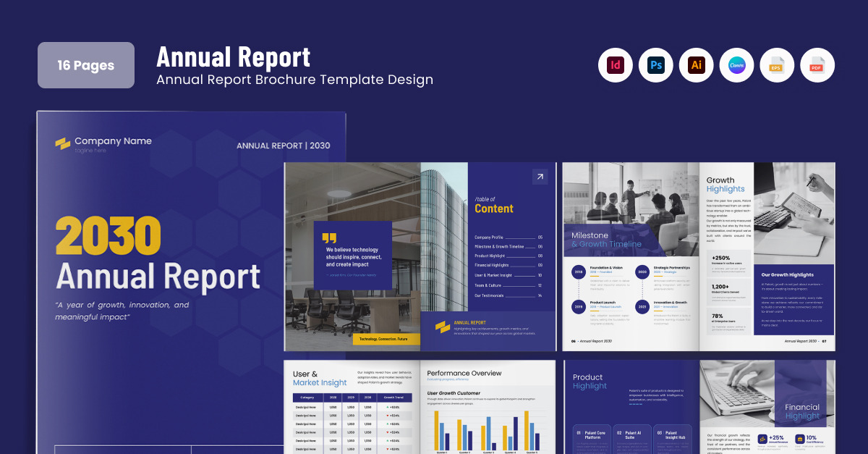Click the Photoshop format icon
Viewport: 868px width, 454px height.
click(656, 65)
